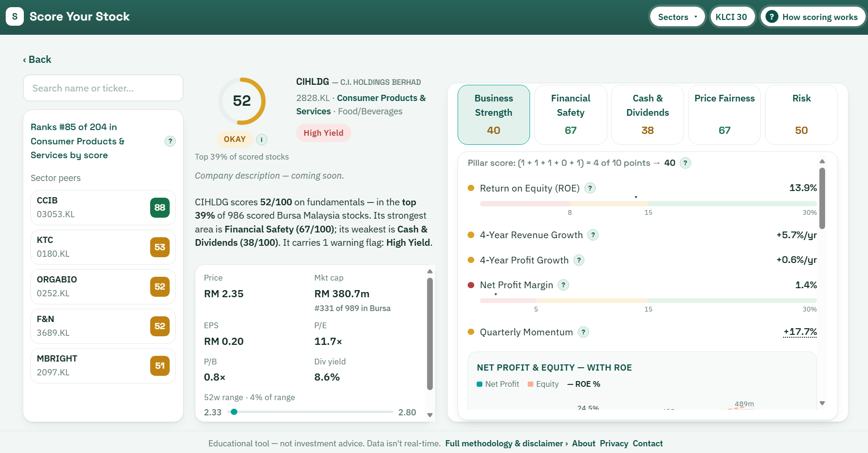Open help icon next to sector rank
This screenshot has width=868, height=453.
170,141
